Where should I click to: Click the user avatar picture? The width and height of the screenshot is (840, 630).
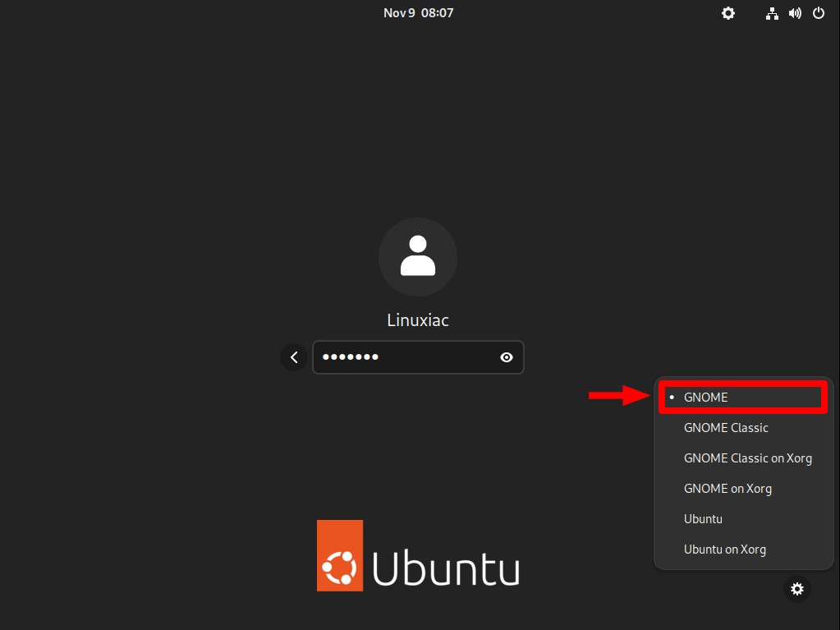(x=418, y=257)
